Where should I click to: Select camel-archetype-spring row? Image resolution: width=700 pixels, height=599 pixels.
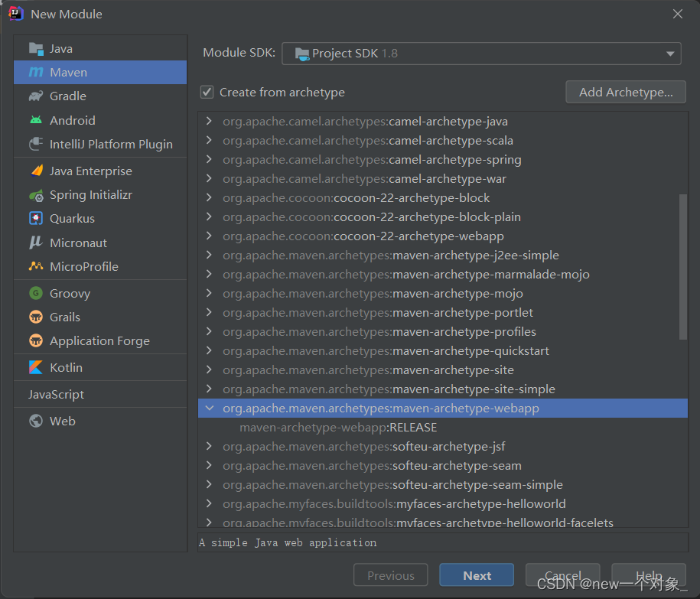(x=443, y=159)
